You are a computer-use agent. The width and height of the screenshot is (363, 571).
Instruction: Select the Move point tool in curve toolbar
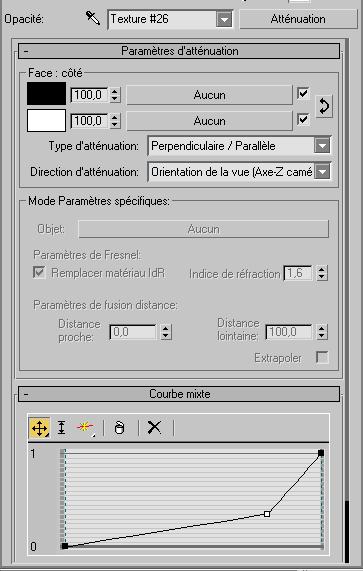[x=39, y=427]
